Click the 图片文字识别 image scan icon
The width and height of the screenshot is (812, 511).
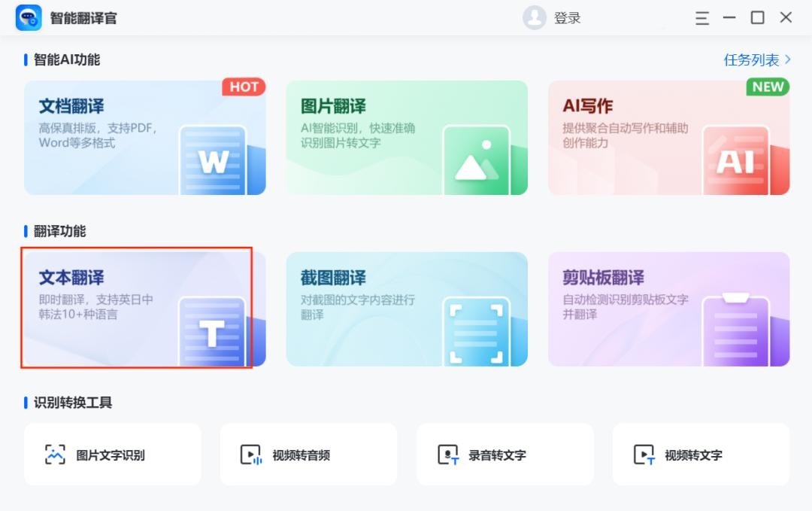point(55,455)
